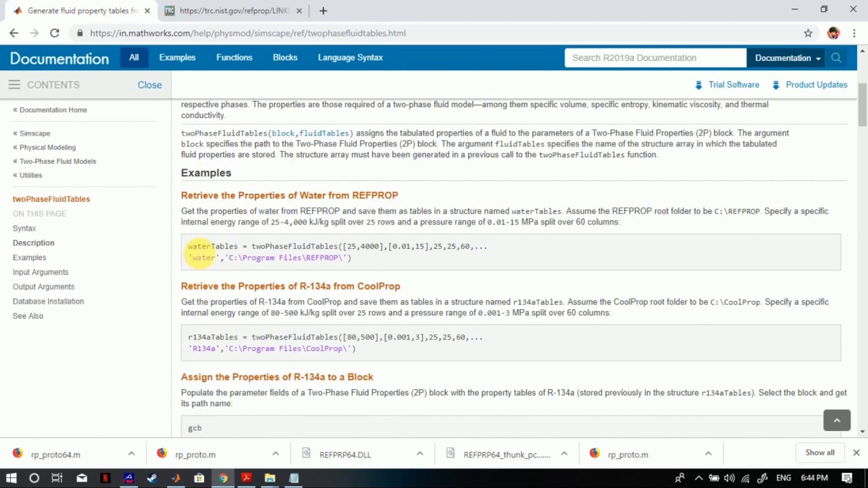
Task: Close the contents sidebar
Action: (x=150, y=85)
